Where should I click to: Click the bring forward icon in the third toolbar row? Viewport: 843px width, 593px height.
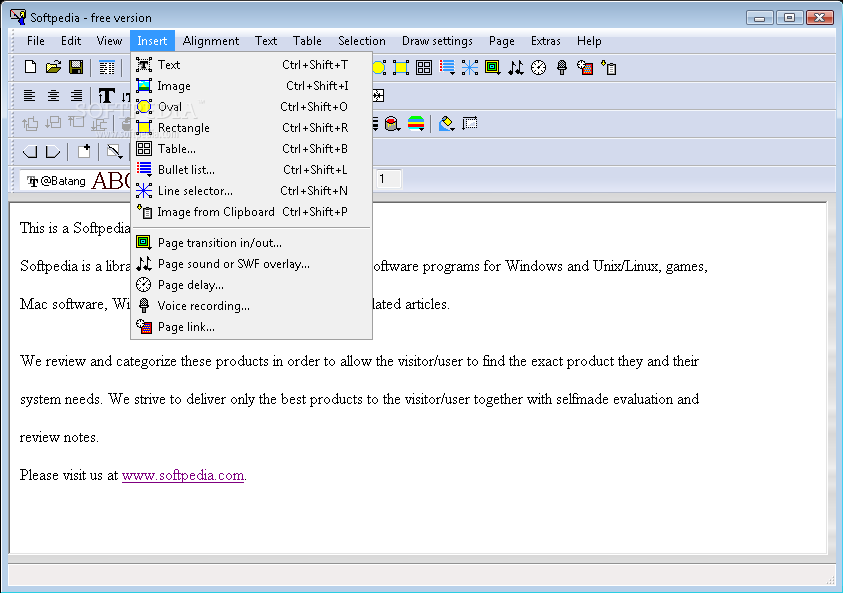[30, 124]
